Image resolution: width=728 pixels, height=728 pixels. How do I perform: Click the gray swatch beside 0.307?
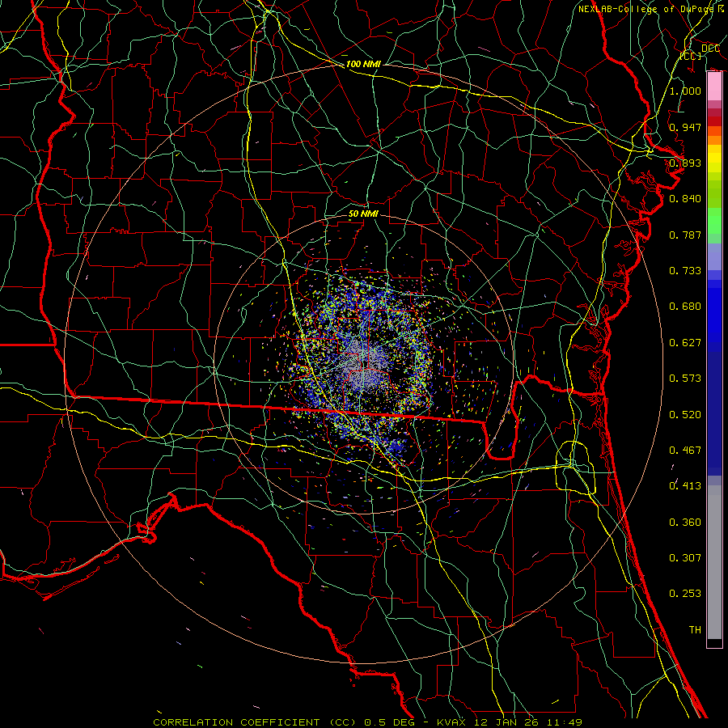[714, 562]
